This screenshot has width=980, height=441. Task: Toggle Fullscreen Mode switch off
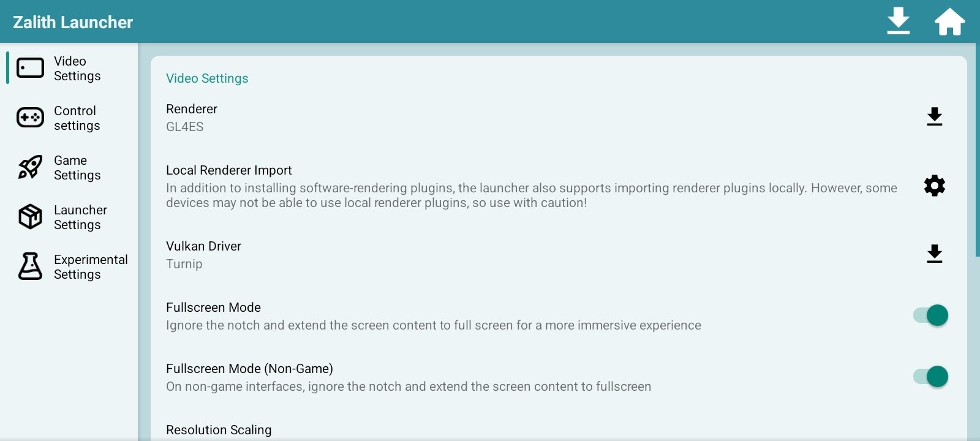click(930, 315)
